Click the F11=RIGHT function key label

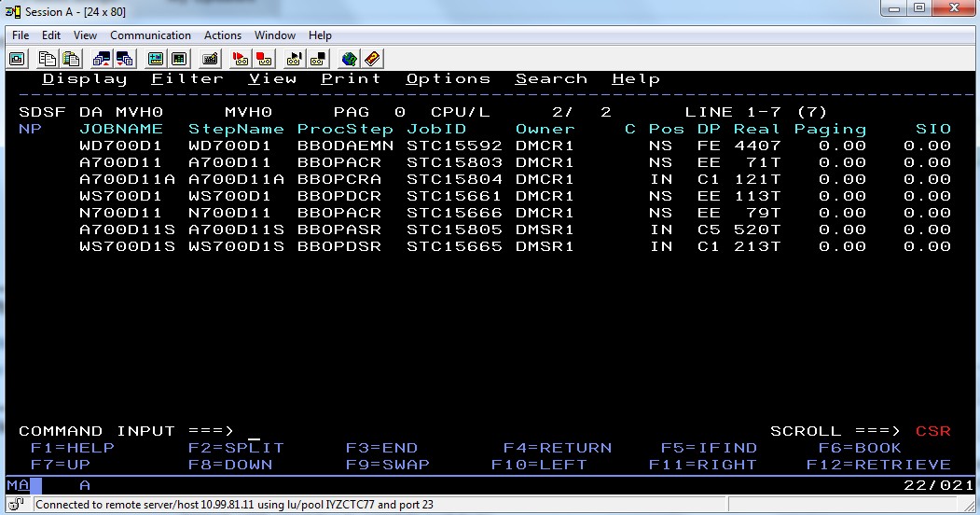pos(702,465)
